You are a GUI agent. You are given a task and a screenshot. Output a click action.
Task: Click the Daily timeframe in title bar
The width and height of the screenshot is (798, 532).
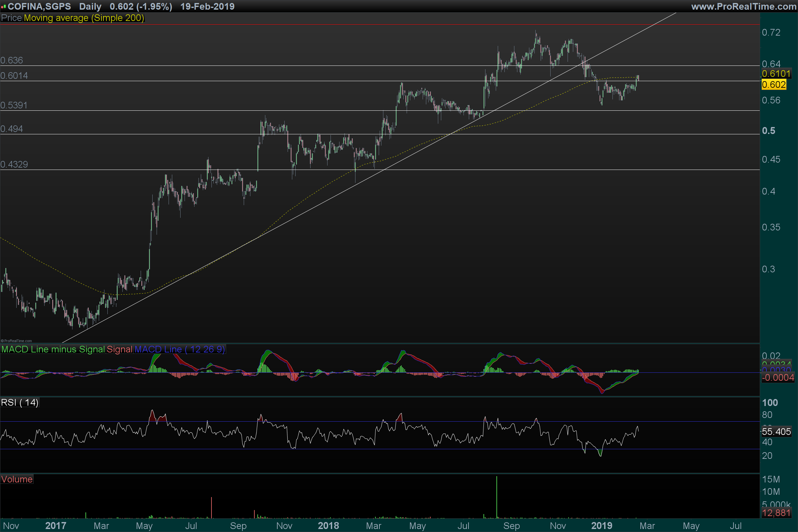coord(90,6)
